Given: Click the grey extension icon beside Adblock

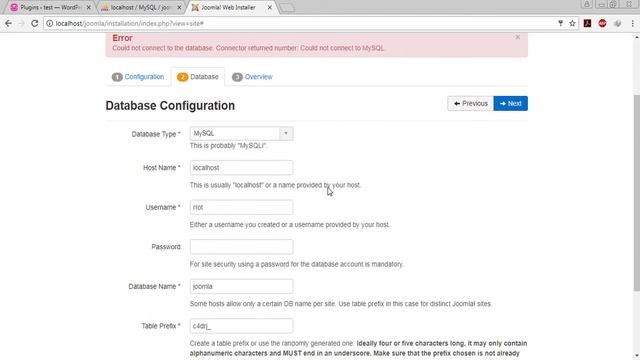Looking at the screenshot, I should click(618, 24).
